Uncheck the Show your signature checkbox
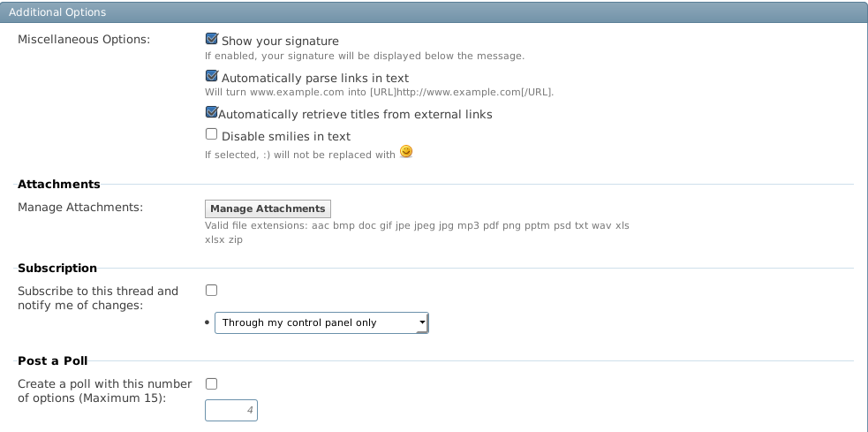This screenshot has height=432, width=868. click(211, 39)
